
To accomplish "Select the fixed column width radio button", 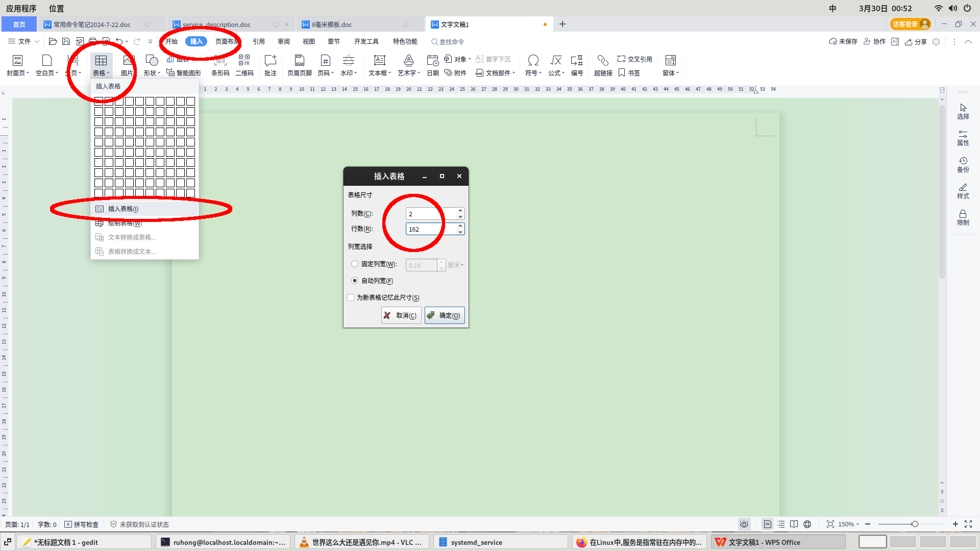I will click(355, 264).
